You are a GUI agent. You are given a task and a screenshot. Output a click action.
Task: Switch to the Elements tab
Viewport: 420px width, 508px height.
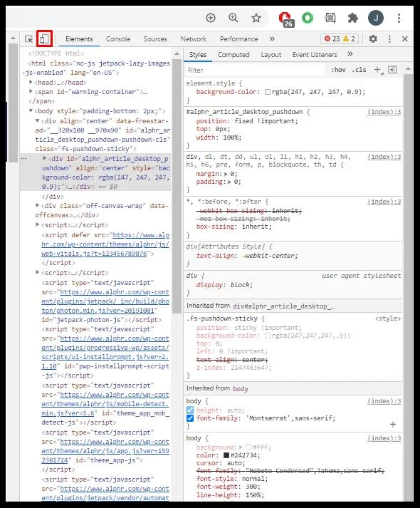click(79, 39)
